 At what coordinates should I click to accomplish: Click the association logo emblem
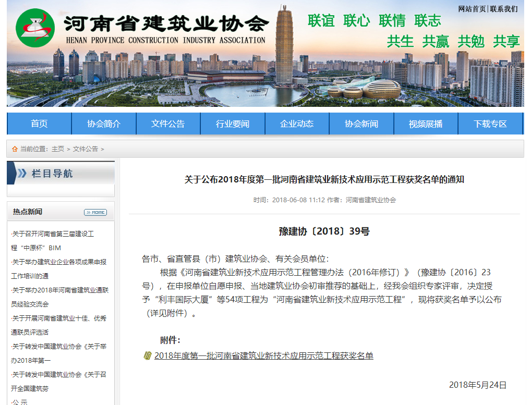click(35, 27)
